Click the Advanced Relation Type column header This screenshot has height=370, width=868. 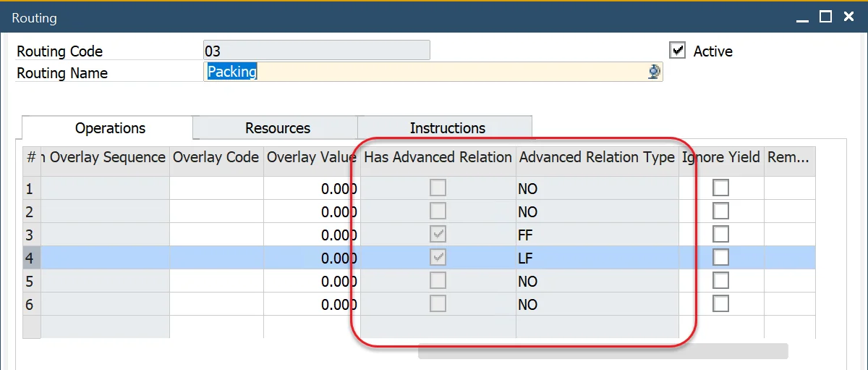(597, 157)
